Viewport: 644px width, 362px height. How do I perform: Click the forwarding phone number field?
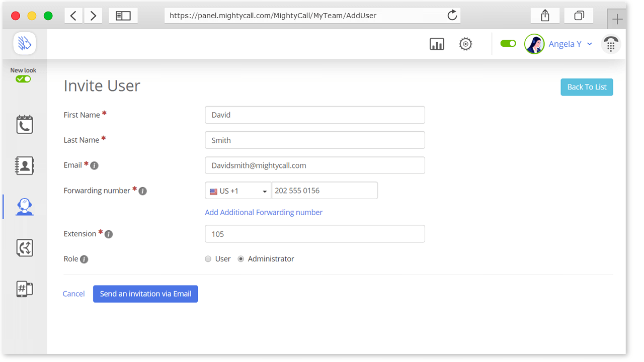(x=325, y=191)
